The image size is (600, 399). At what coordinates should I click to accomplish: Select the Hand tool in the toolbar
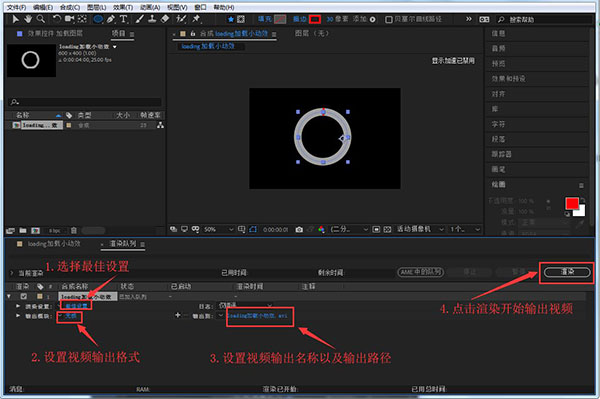[x=28, y=19]
